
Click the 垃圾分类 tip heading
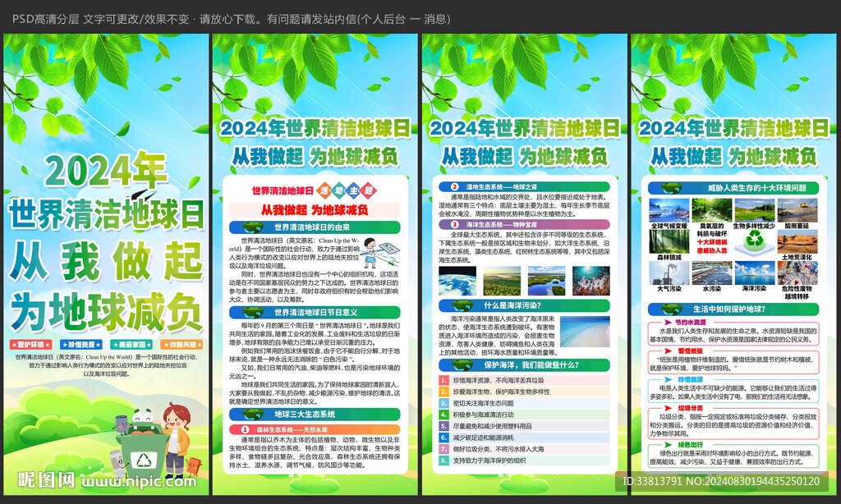pyautogui.click(x=690, y=408)
